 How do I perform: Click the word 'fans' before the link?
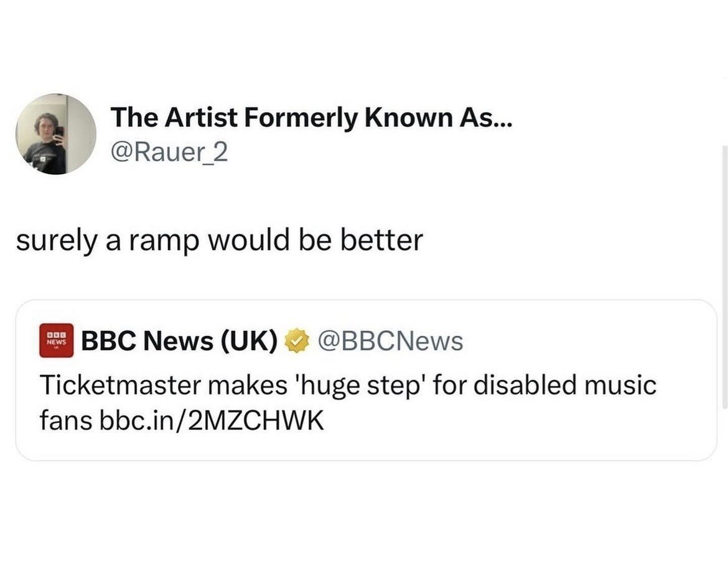tap(66, 420)
